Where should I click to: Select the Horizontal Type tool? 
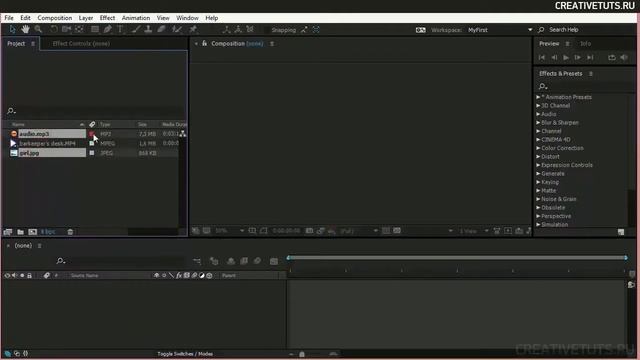[x=120, y=29]
